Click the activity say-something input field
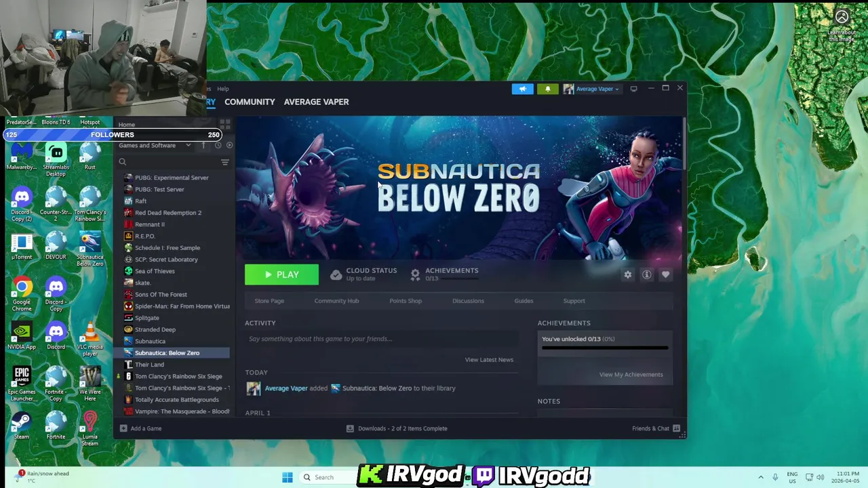 pos(382,339)
